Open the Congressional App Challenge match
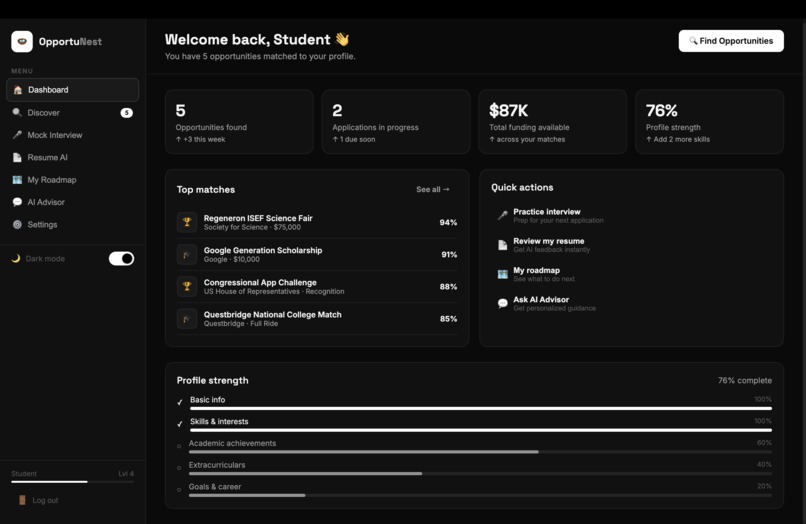The height and width of the screenshot is (524, 806). pyautogui.click(x=317, y=286)
